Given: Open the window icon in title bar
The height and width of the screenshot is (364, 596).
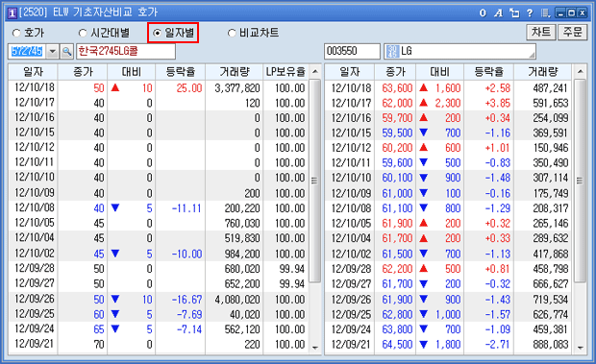Looking at the screenshot, I should click(x=12, y=12).
